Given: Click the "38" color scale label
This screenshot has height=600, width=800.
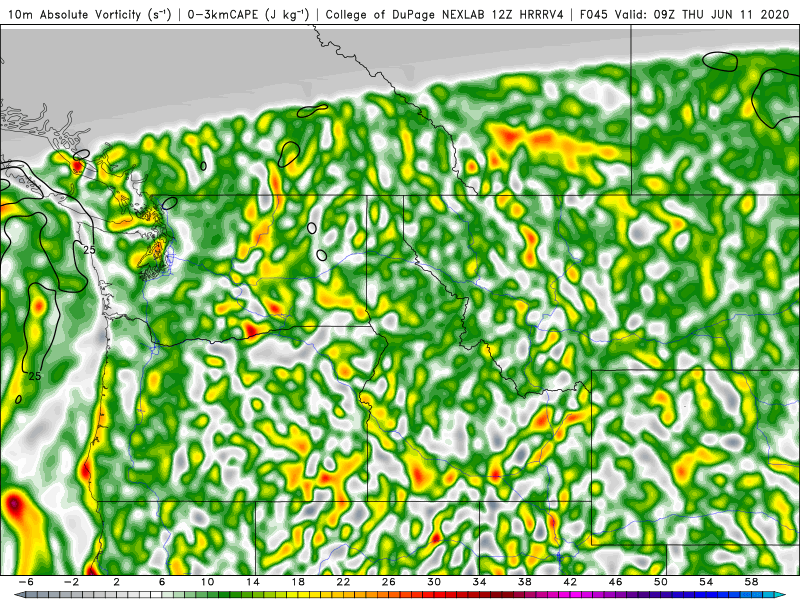Looking at the screenshot, I should pyautogui.click(x=524, y=582).
